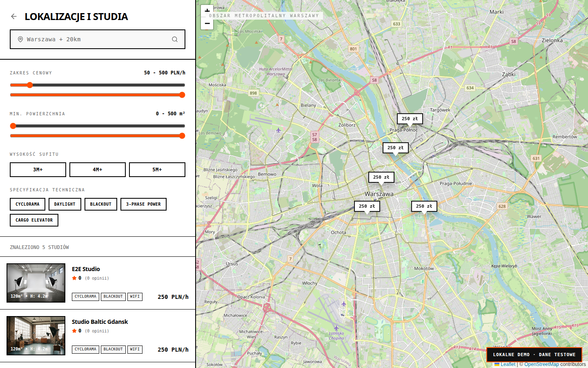Click the star icon for Studio Baltic Gdansk
The height and width of the screenshot is (368, 588).
74,331
